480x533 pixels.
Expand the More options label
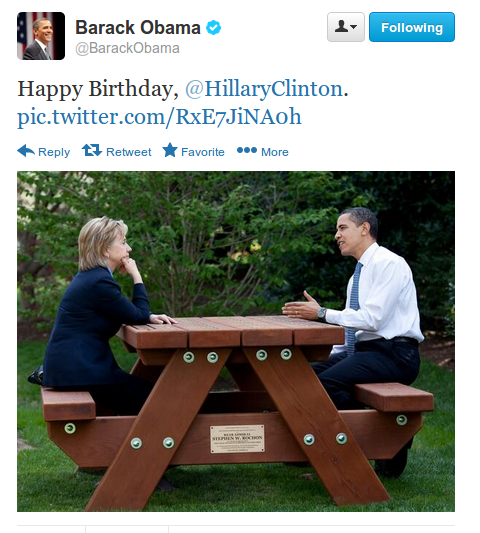click(x=275, y=152)
